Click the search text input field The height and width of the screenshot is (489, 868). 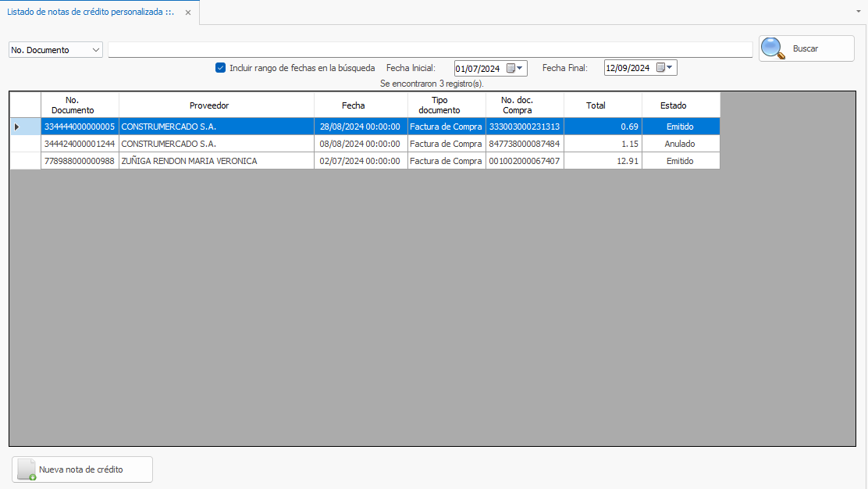[x=429, y=50]
